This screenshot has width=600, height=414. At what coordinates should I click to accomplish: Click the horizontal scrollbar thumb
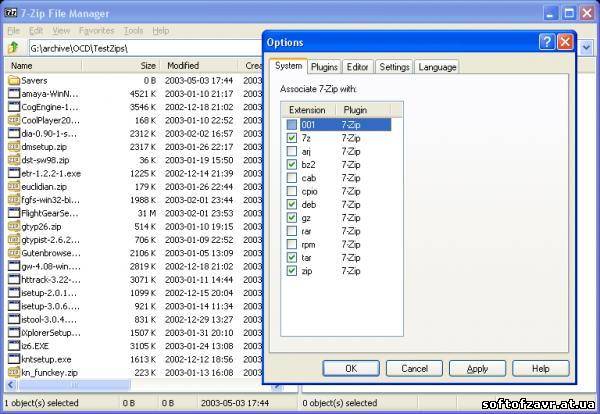74,385
